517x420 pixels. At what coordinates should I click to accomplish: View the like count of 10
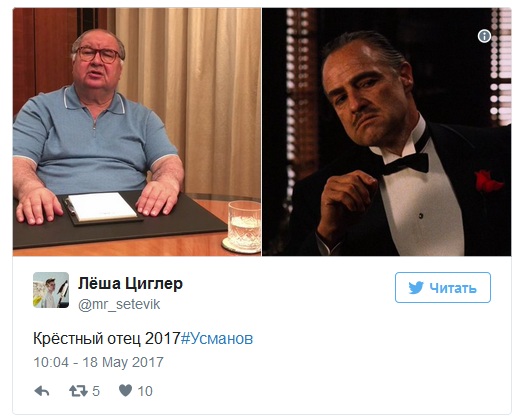click(x=145, y=391)
